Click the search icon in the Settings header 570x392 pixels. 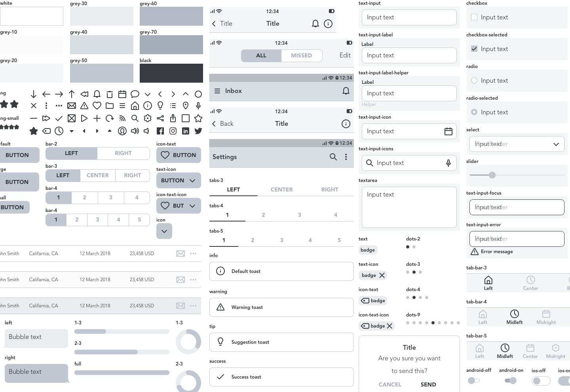(333, 157)
